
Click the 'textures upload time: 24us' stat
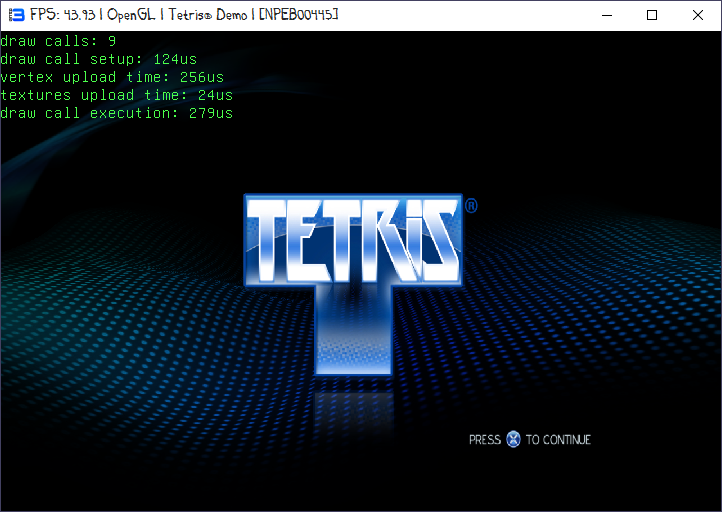pyautogui.click(x=116, y=95)
